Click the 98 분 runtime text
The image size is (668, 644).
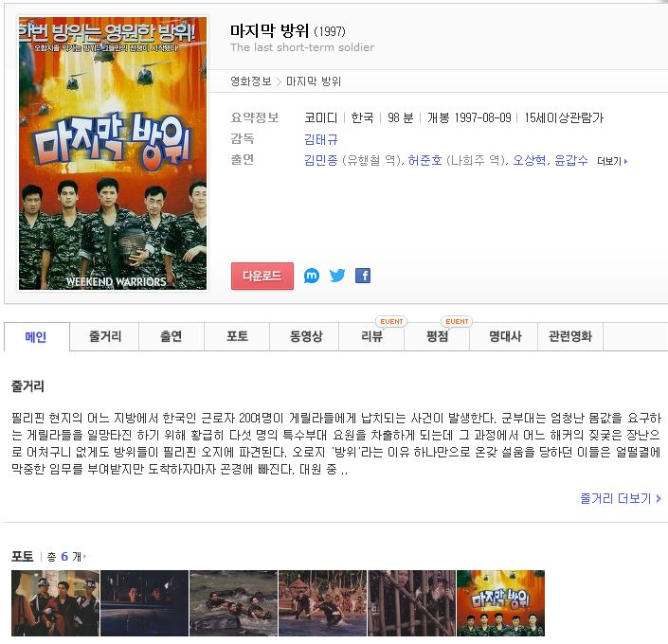point(401,117)
